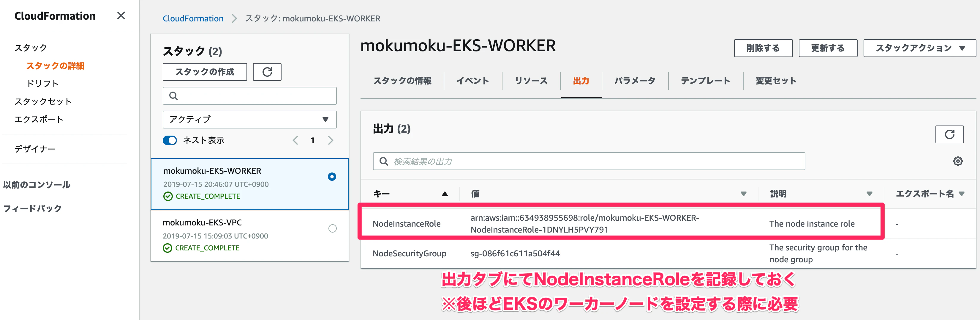980x320 pixels.
Task: Select the sg-086f61c611a504f44 security group value
Action: 515,254
